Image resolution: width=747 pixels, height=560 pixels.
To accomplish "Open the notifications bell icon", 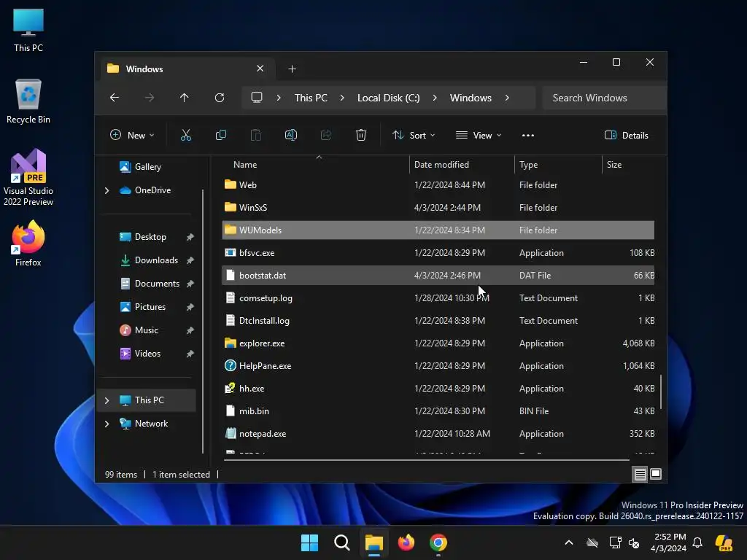I will pos(697,542).
